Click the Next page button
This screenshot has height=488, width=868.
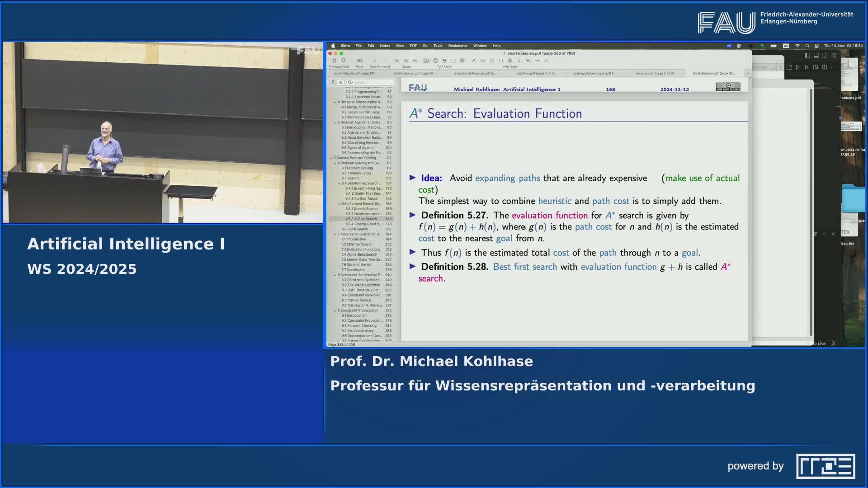(x=344, y=61)
